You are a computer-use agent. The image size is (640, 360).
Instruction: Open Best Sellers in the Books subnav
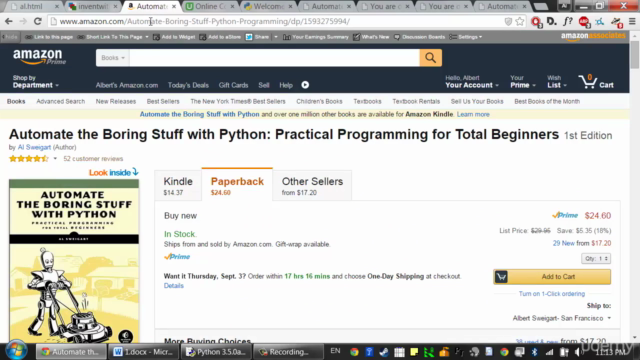coord(163,101)
